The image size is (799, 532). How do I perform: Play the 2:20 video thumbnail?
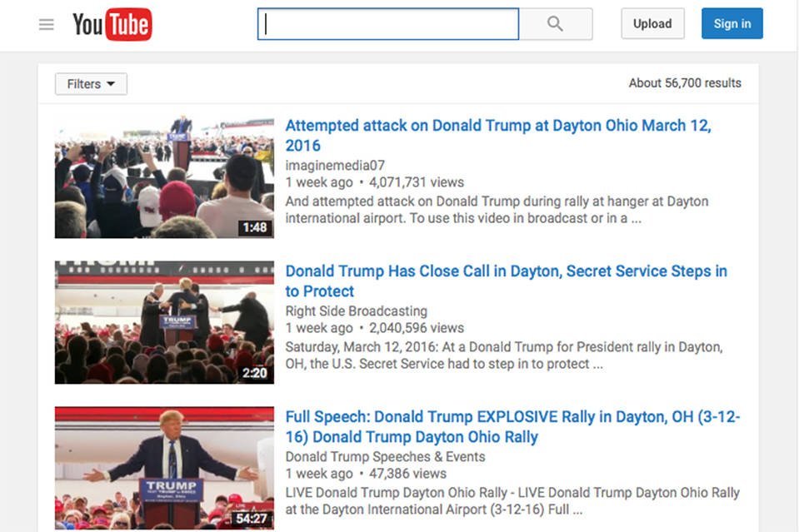click(x=165, y=322)
